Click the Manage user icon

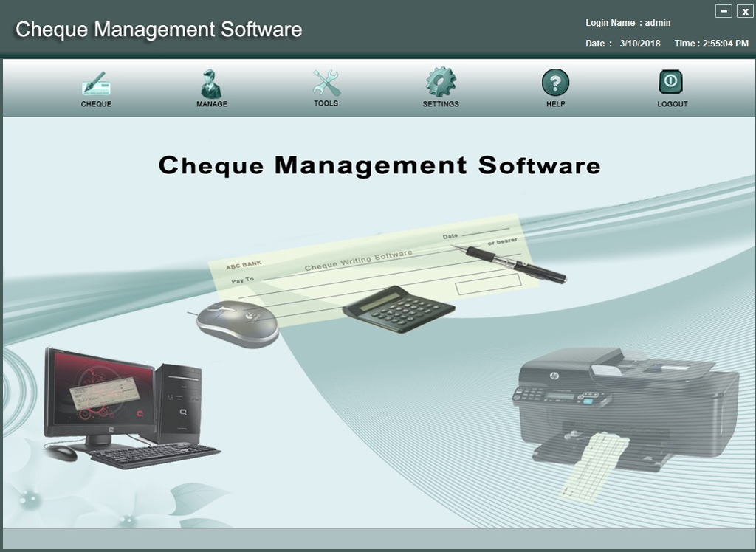[x=211, y=83]
